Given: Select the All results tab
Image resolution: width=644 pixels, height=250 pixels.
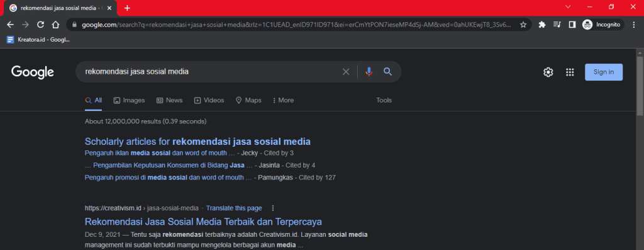Looking at the screenshot, I should [x=93, y=100].
